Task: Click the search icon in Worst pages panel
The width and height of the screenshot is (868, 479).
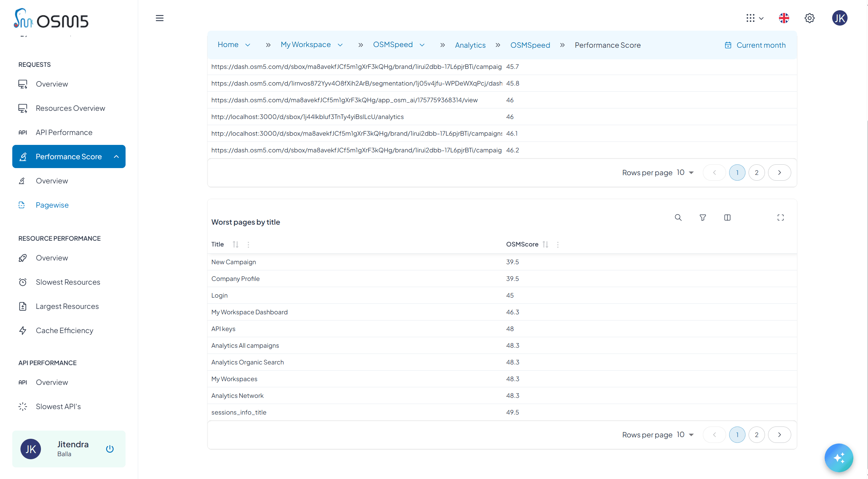Action: click(x=678, y=217)
